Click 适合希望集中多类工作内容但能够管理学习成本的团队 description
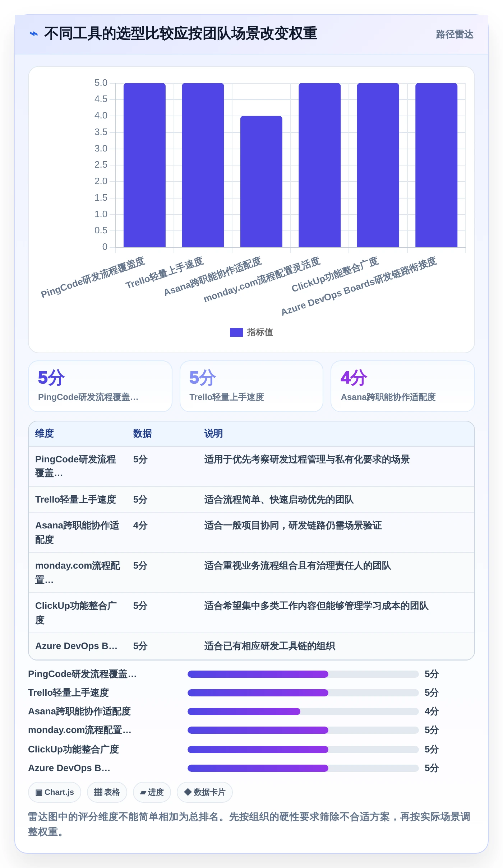Screen dimensions: 503x868 pos(316,606)
